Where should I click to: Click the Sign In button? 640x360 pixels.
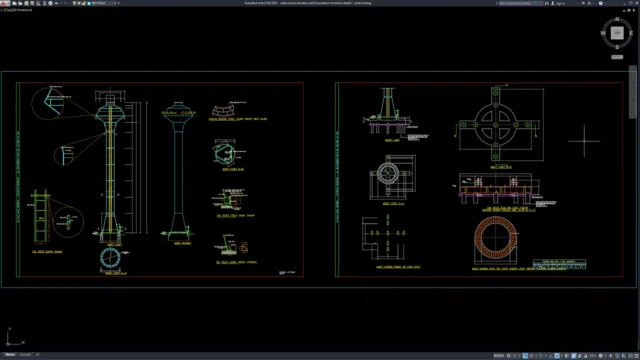(558, 3)
